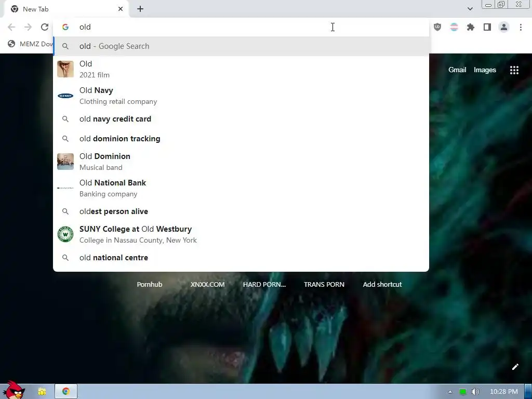Click the Old Dominion band photo thumbnail
The image size is (532, 399).
point(65,162)
